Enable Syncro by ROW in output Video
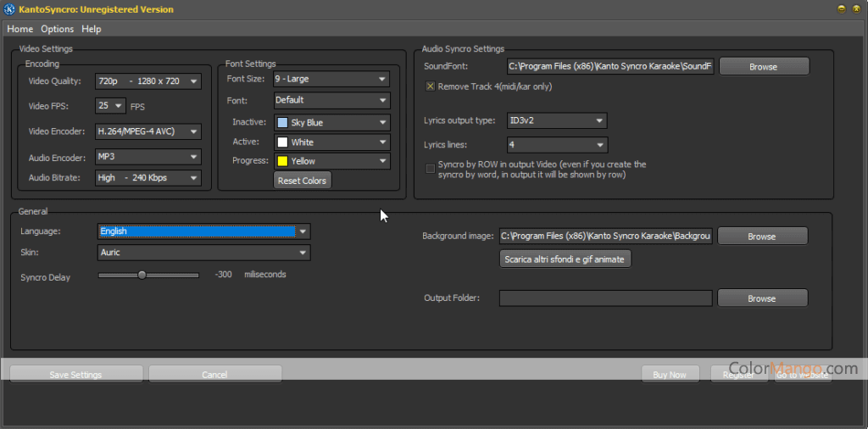Viewport: 868px width, 429px height. tap(430, 169)
